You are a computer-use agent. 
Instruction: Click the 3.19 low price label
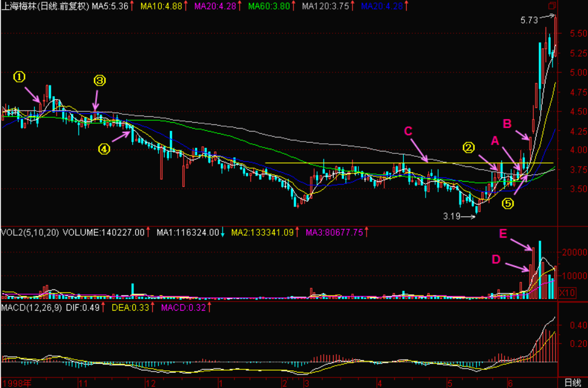tap(452, 216)
